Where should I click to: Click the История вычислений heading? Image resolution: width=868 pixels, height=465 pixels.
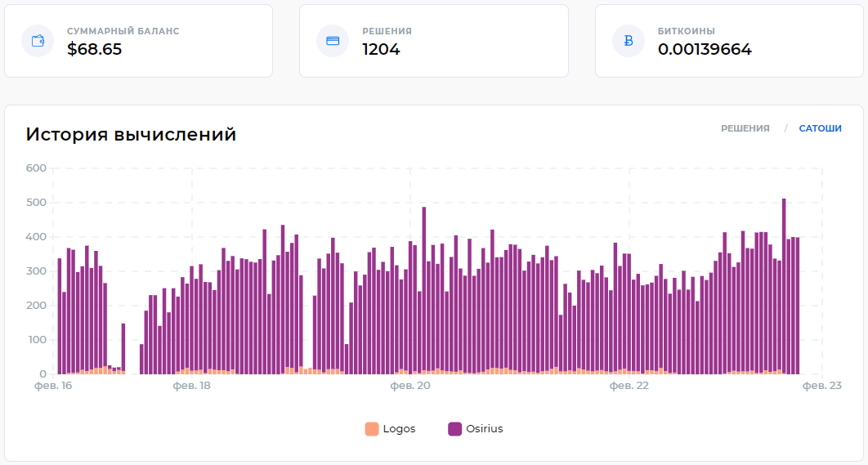coord(131,134)
